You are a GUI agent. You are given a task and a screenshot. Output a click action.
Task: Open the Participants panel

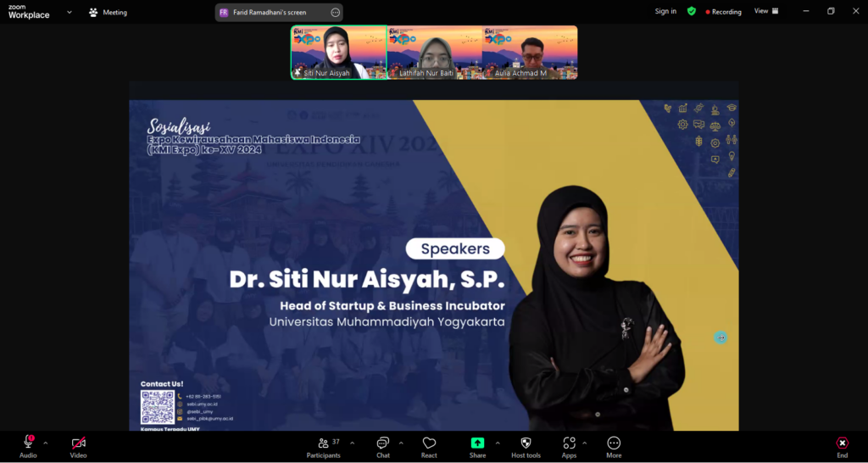pos(324,447)
